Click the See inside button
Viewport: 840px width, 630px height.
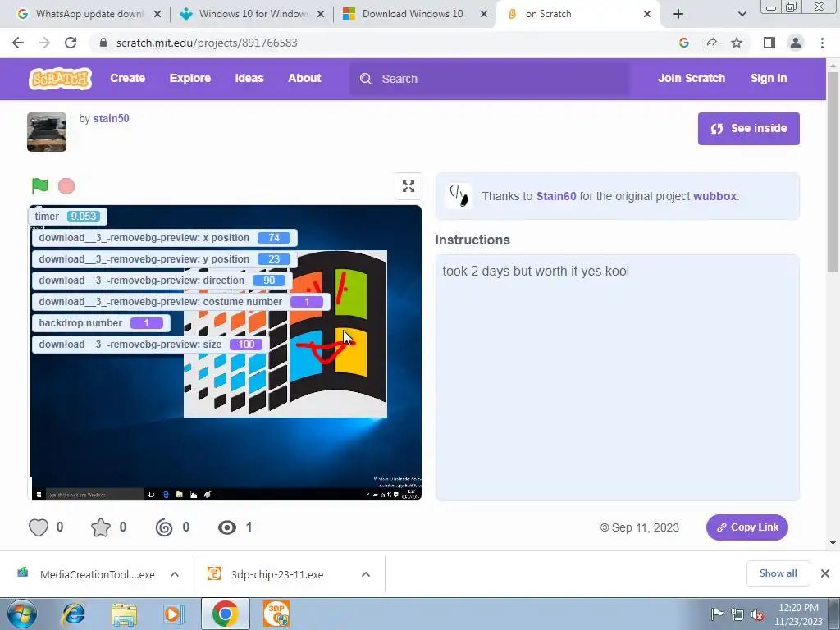click(x=748, y=129)
